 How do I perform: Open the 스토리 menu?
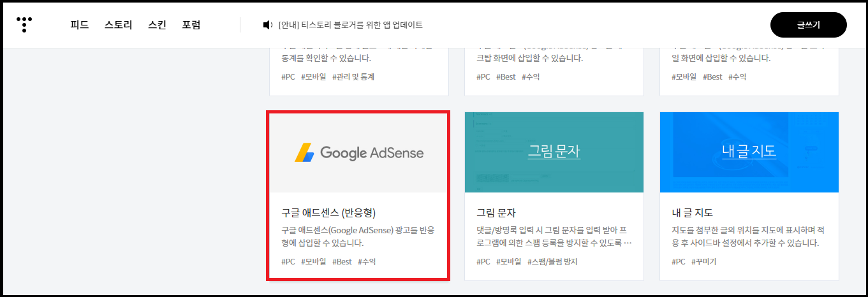[x=119, y=25]
